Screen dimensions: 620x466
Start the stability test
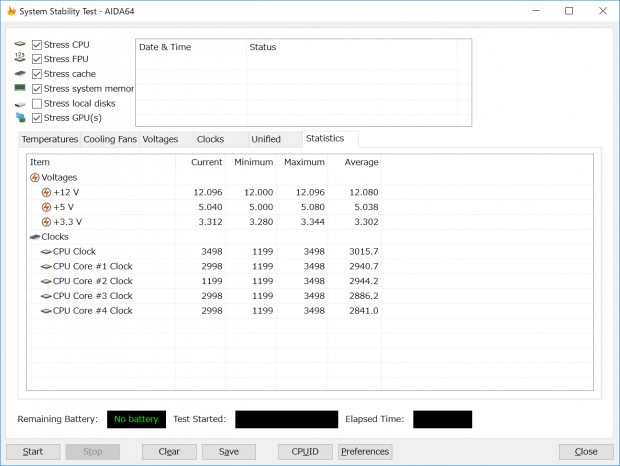coord(33,452)
